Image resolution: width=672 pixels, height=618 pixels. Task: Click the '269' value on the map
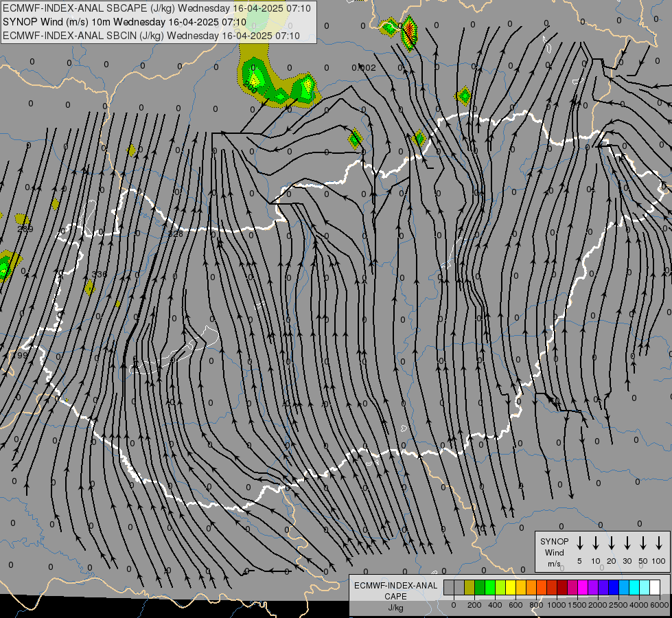(25, 229)
